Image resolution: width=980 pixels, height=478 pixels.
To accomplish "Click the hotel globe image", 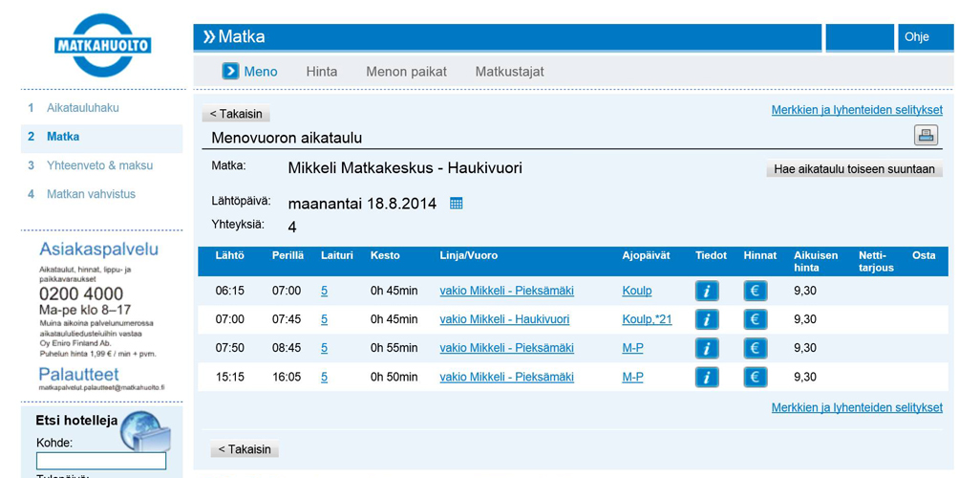I will point(145,430).
